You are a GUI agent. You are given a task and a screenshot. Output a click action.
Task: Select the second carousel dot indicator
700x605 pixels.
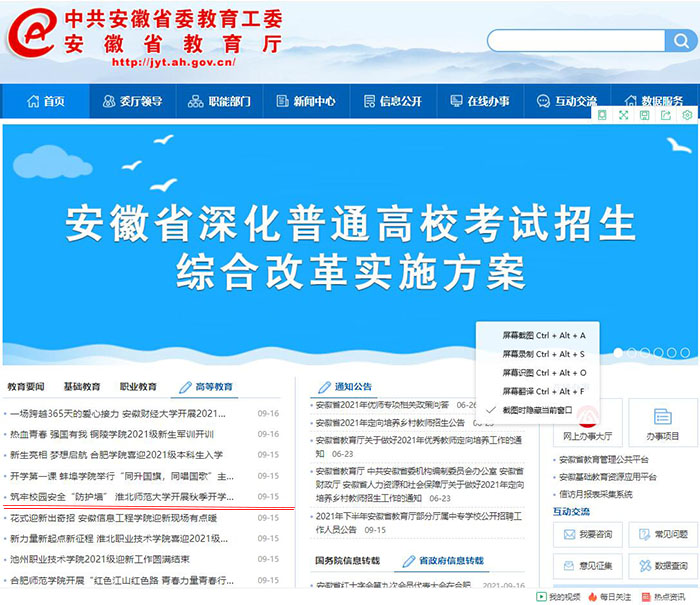coord(633,353)
